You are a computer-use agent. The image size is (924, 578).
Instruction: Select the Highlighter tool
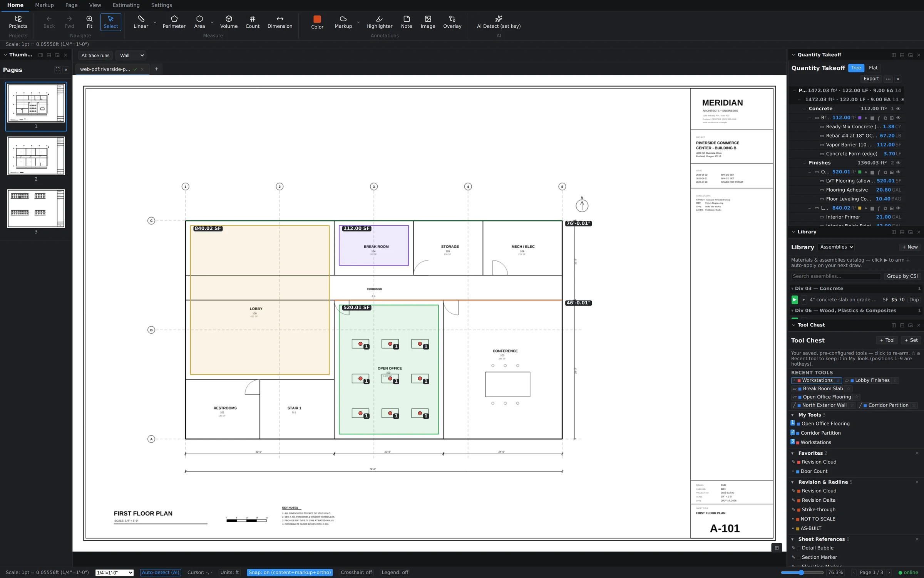[x=379, y=22]
